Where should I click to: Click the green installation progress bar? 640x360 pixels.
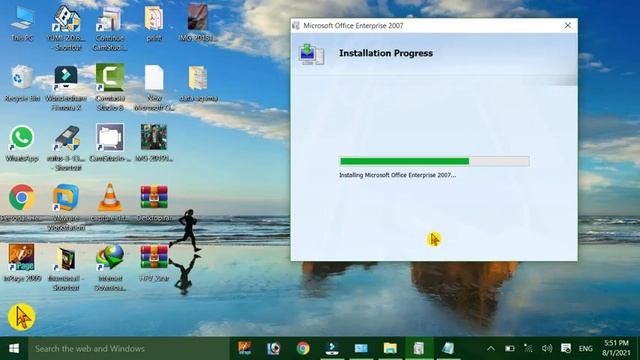tap(434, 161)
